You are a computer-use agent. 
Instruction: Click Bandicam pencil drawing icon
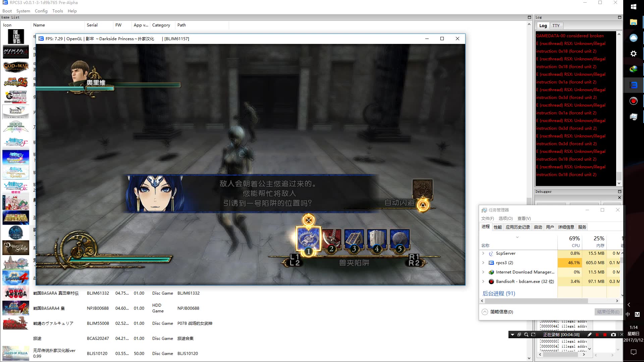click(589, 335)
